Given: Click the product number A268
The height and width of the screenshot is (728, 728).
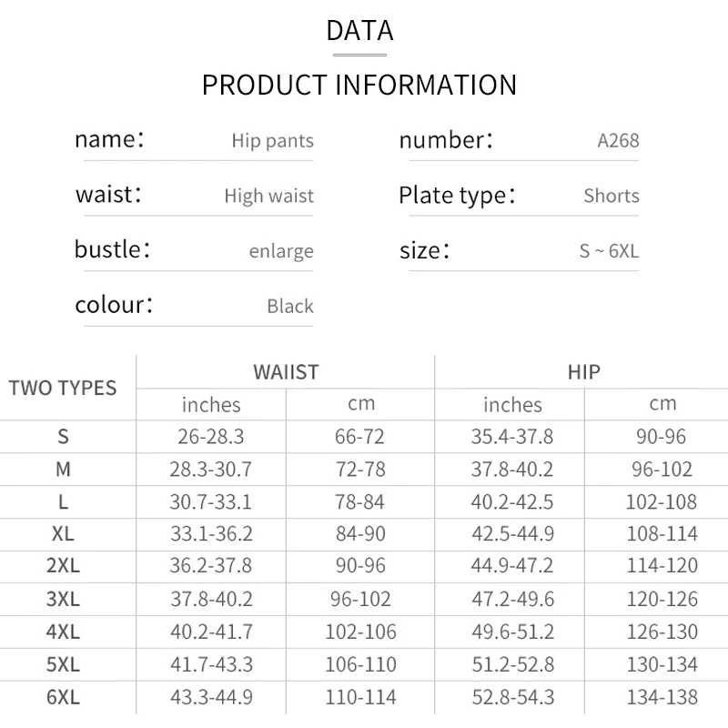Looking at the screenshot, I should point(618,141).
